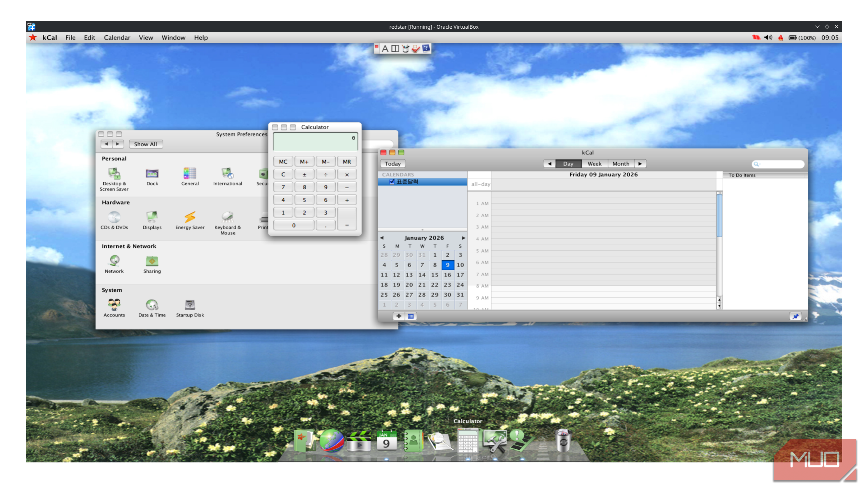Switch kCal to Month view

pyautogui.click(x=620, y=164)
